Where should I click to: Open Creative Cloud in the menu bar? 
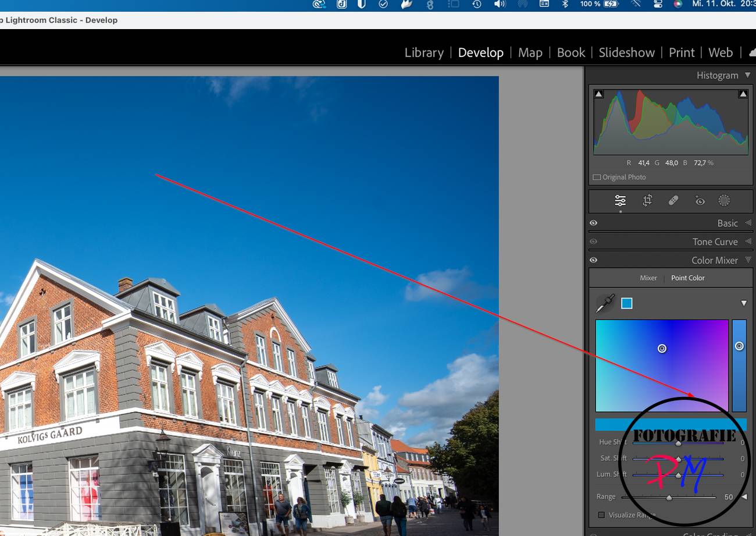[319, 4]
